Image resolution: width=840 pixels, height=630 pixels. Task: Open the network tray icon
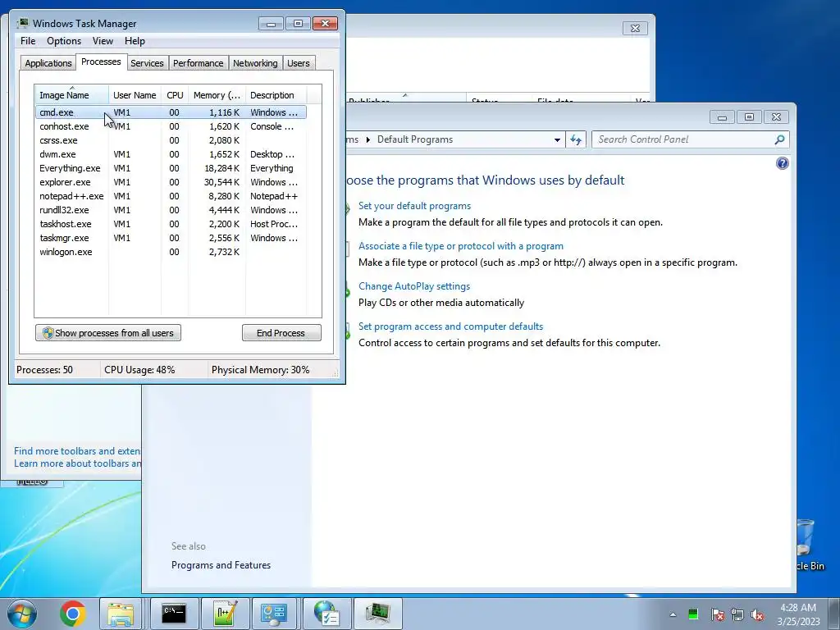[x=737, y=614]
